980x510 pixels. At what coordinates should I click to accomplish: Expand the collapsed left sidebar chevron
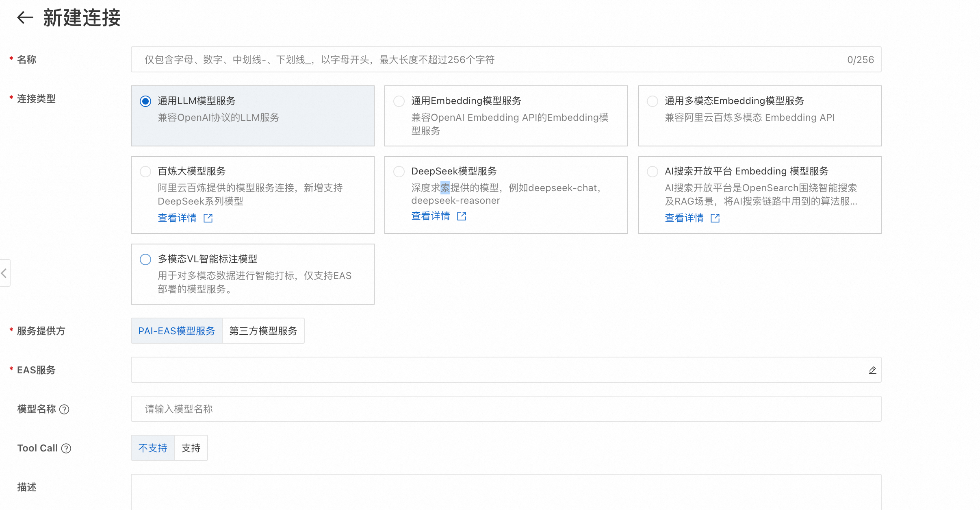(4, 273)
